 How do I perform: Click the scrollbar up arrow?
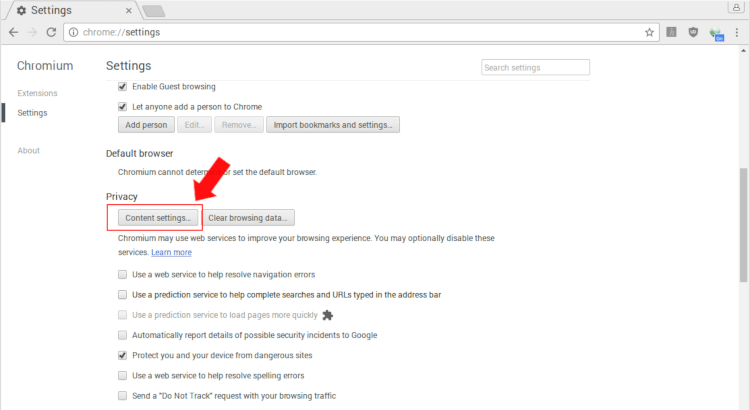[x=743, y=50]
